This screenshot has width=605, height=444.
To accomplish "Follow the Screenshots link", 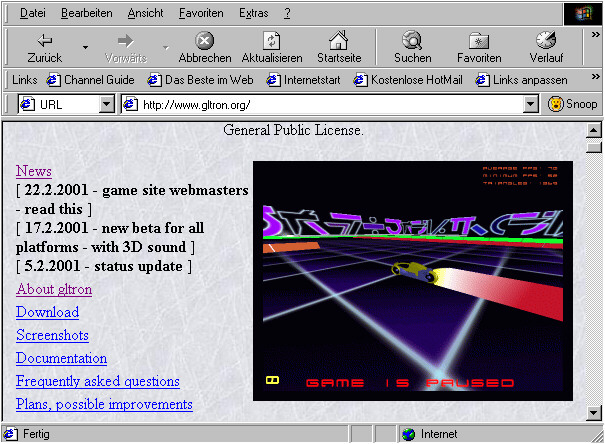I will (52, 336).
